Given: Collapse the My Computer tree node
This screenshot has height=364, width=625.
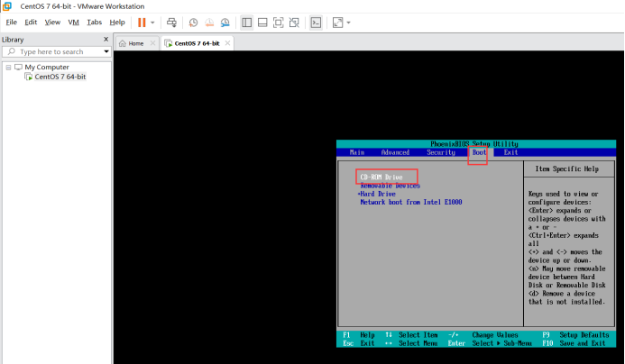Looking at the screenshot, I should (x=8, y=67).
